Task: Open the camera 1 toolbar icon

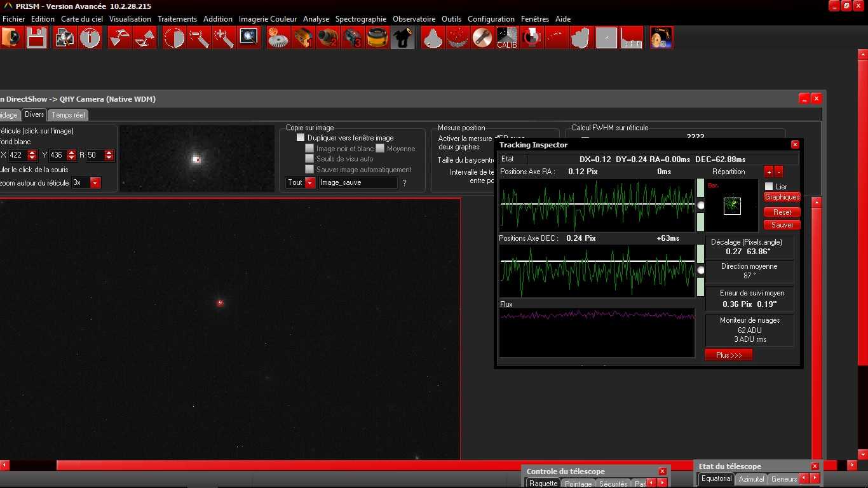Action: pos(302,38)
